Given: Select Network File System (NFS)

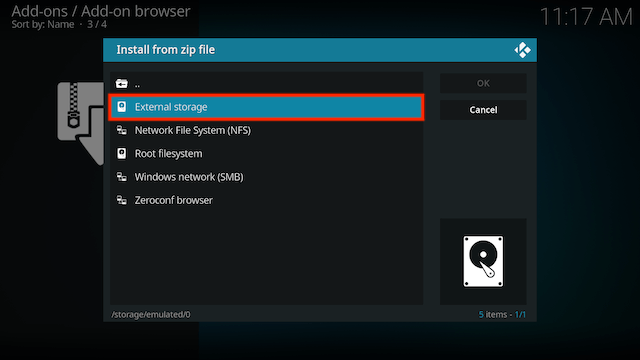Looking at the screenshot, I should tap(266, 130).
